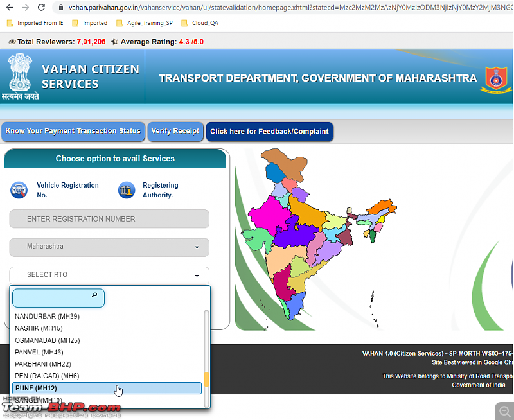
Task: Select PUNE (MH12) from the list
Action: [107, 389]
